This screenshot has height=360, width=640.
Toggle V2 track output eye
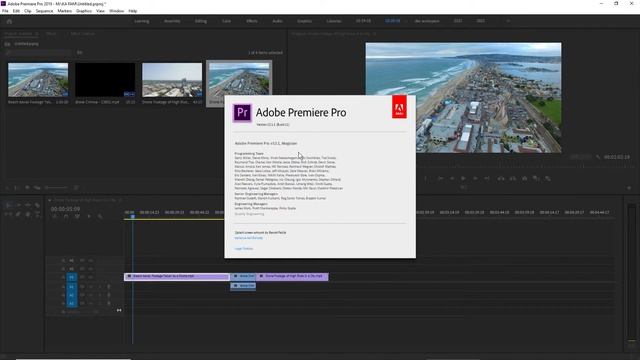(91, 269)
